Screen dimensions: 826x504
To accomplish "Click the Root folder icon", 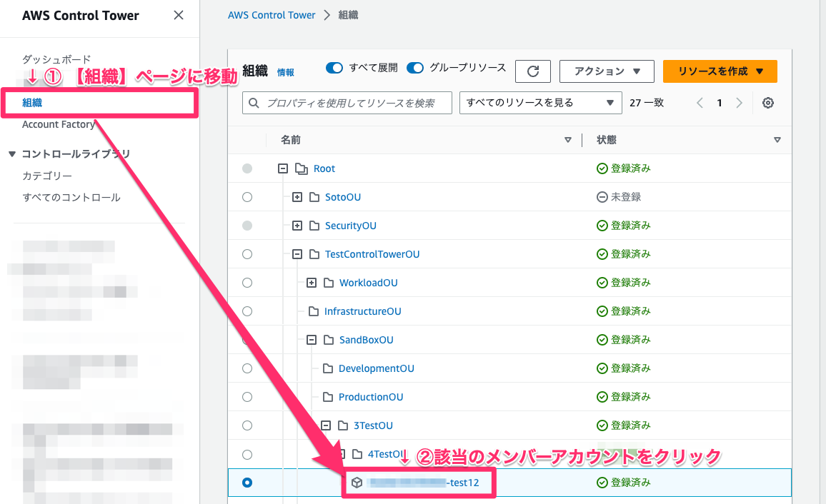I will click(302, 168).
